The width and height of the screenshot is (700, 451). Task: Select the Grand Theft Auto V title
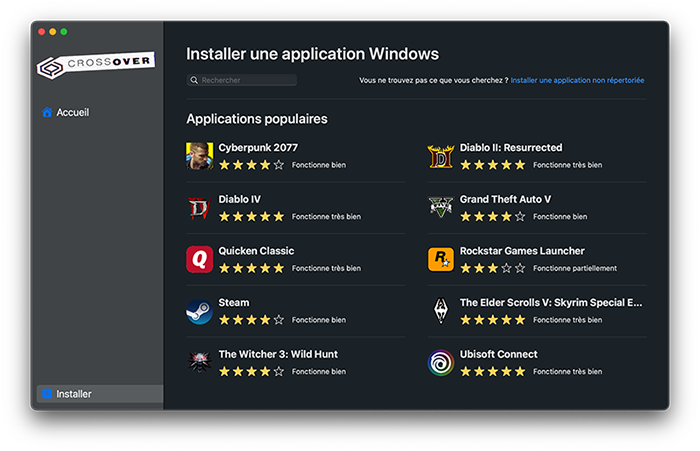[505, 199]
